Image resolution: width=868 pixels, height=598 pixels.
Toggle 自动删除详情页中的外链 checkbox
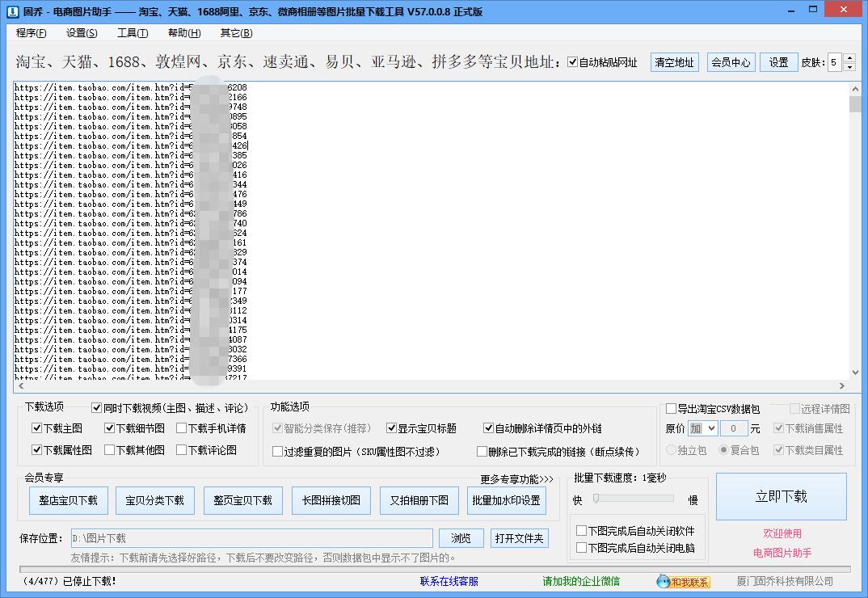pyautogui.click(x=488, y=428)
